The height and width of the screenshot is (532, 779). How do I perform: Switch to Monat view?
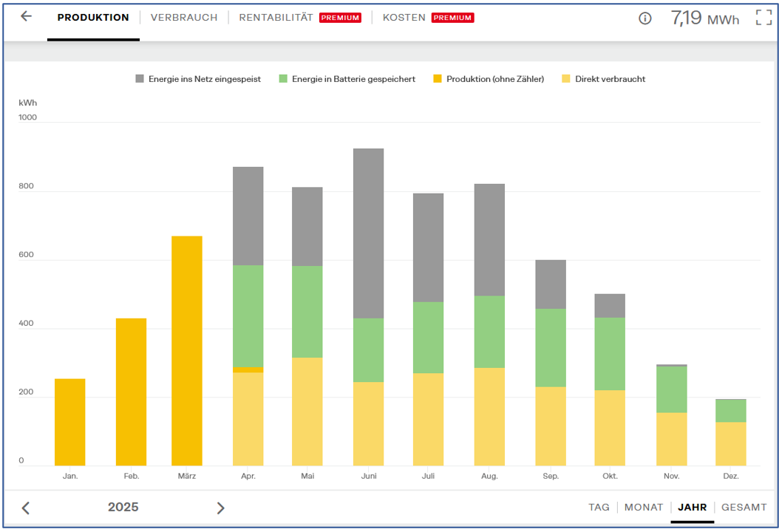pos(643,508)
